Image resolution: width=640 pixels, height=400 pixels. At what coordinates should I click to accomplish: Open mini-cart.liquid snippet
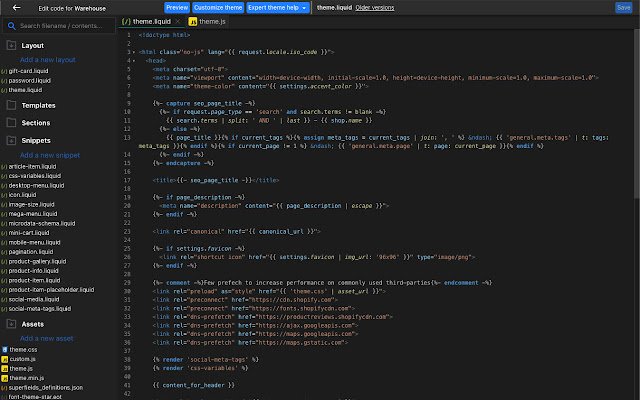coord(29,233)
